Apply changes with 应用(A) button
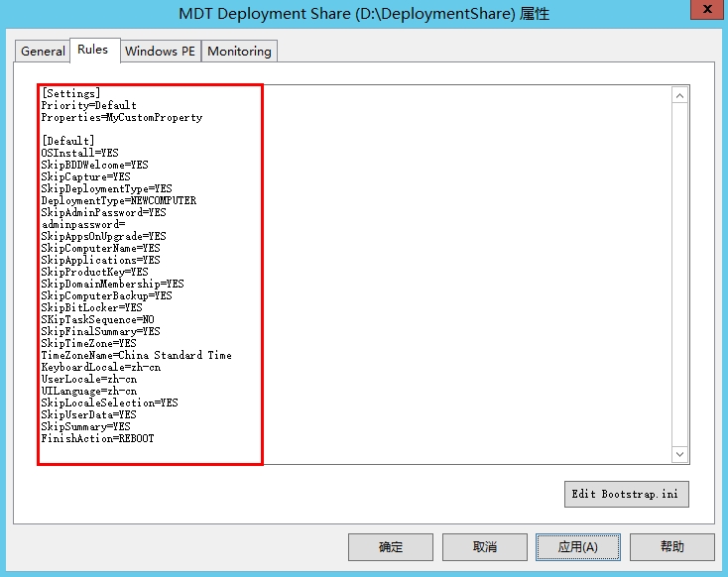The width and height of the screenshot is (728, 577). coord(578,547)
